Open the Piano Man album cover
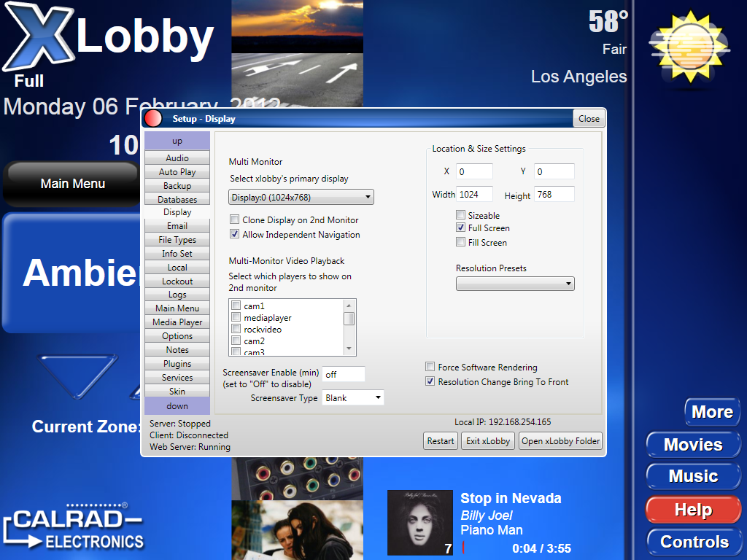Viewport: 747px width, 560px height. coord(419,522)
